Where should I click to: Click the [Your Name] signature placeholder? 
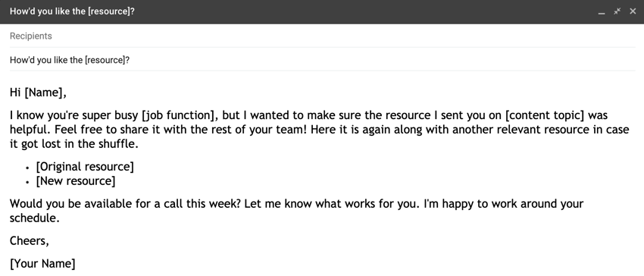point(42,264)
